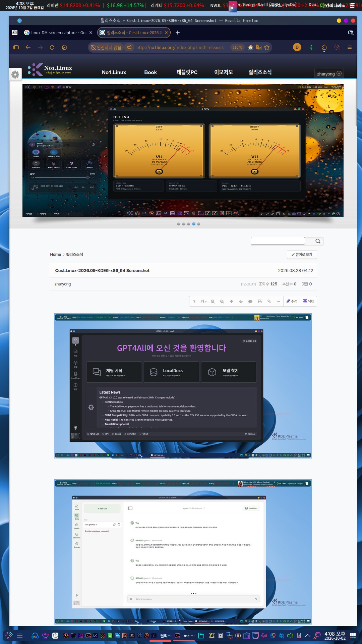This screenshot has height=644, width=362.
Task: Open the D account avatar
Action: coord(297,47)
